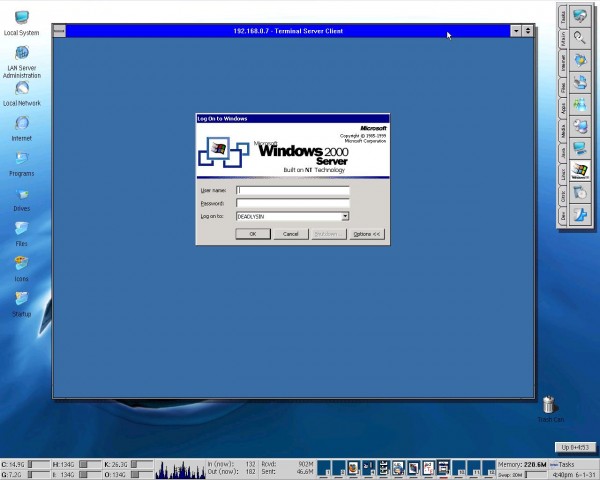Open the Java tab in launcher
Image resolution: width=600 pixels, height=480 pixels.
pyautogui.click(x=562, y=153)
